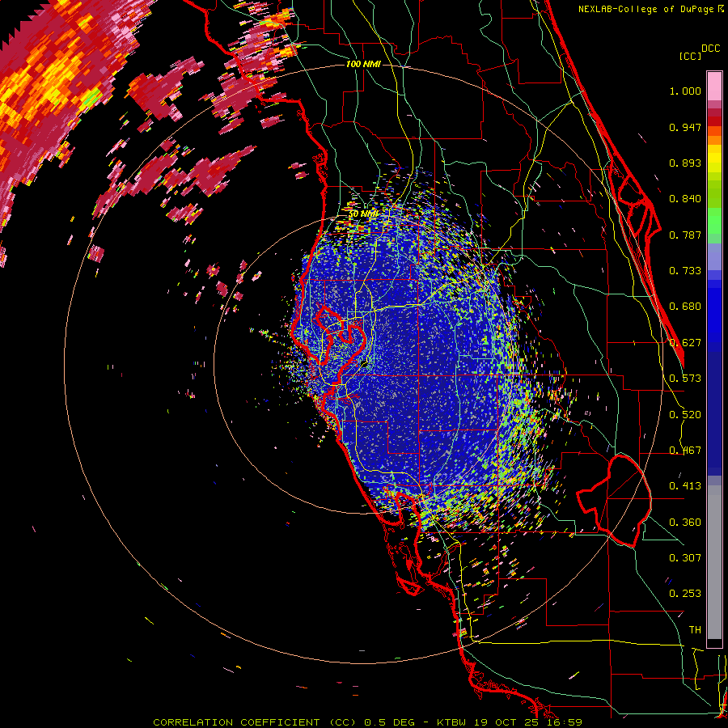Click the 0.840 legend value
The width and height of the screenshot is (728, 728).
pyautogui.click(x=685, y=199)
